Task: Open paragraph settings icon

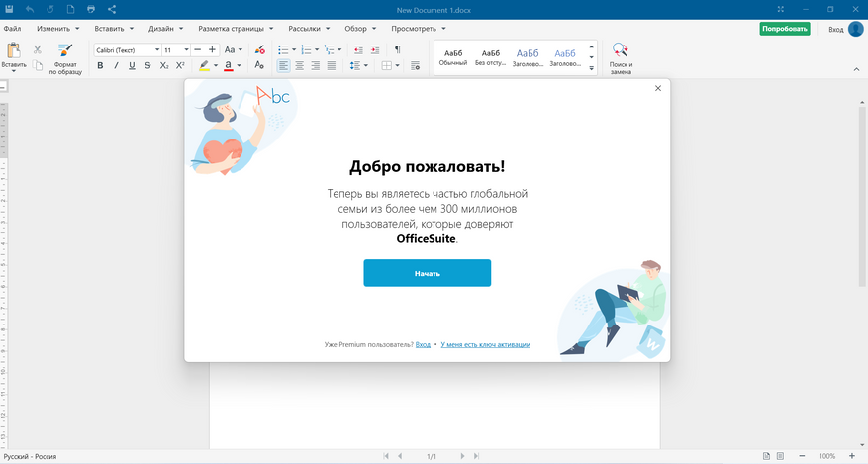Action: pos(415,66)
